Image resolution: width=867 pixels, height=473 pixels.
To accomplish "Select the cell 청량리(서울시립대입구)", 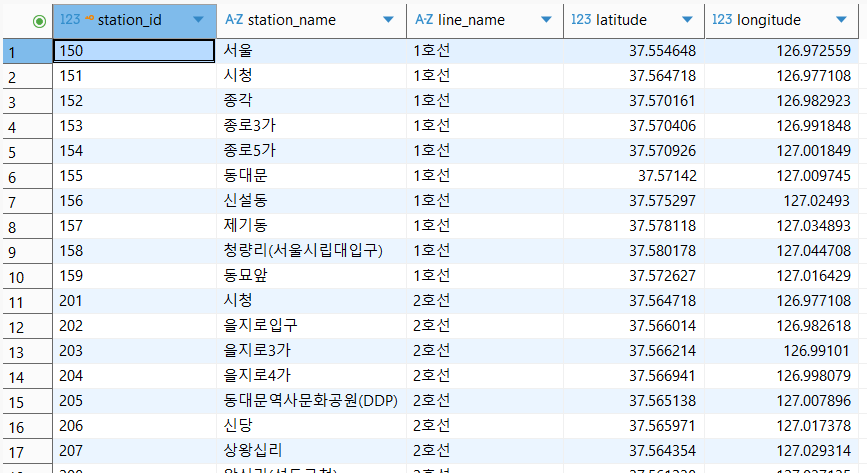I will coord(311,251).
